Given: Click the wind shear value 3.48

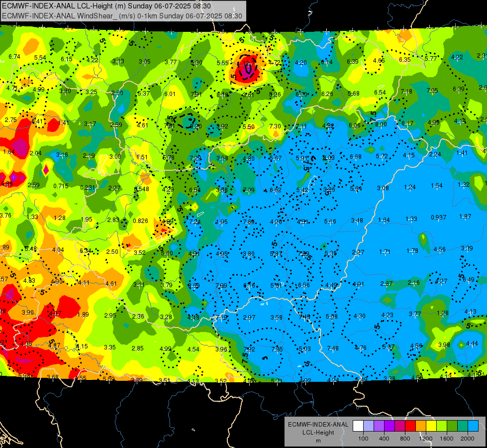Looking at the screenshot, I should point(357,221).
